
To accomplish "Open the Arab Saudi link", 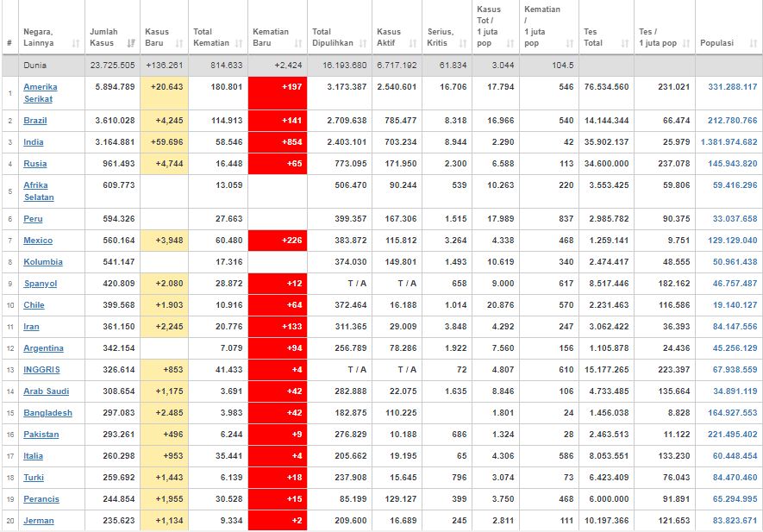I will point(47,391).
